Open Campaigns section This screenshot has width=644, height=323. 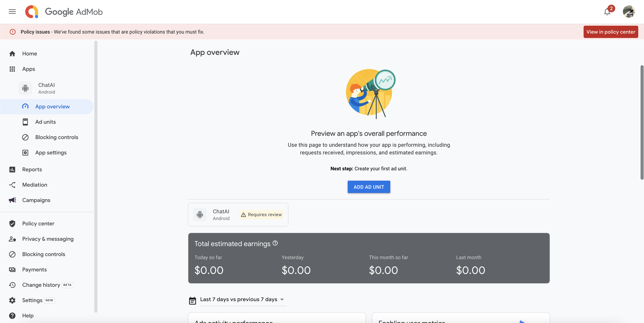(36, 200)
